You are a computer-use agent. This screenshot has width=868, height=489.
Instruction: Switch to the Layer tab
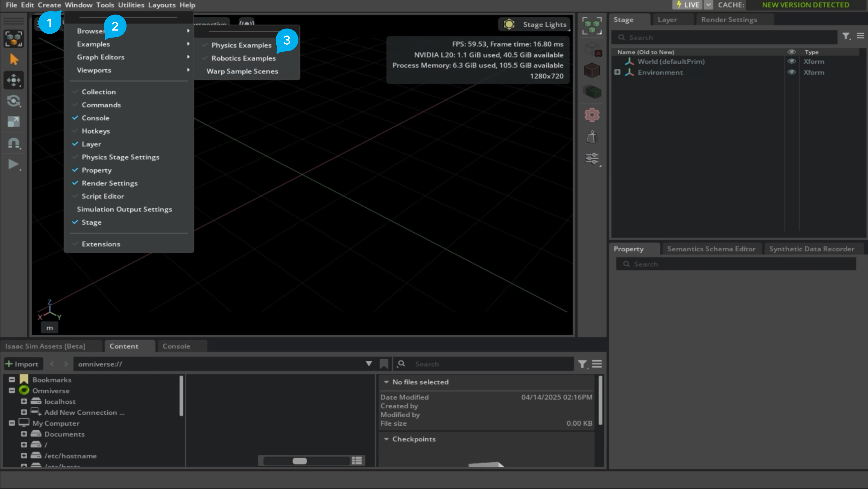(667, 19)
